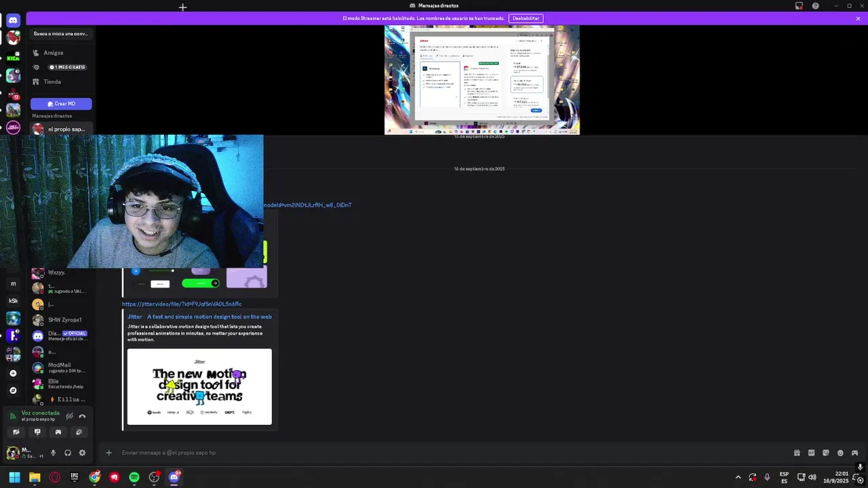
Task: Share your screen button in voice panel
Action: pyautogui.click(x=37, y=432)
